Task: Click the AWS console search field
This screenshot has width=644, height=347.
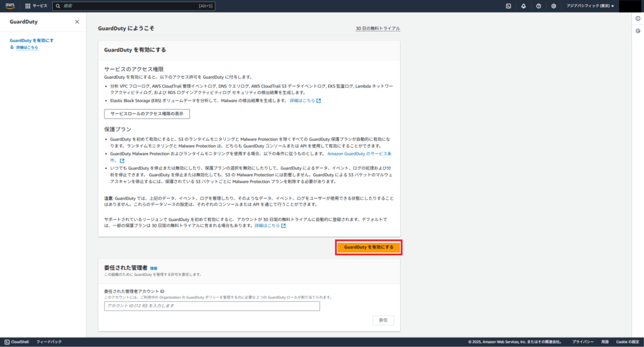Action: 134,6
